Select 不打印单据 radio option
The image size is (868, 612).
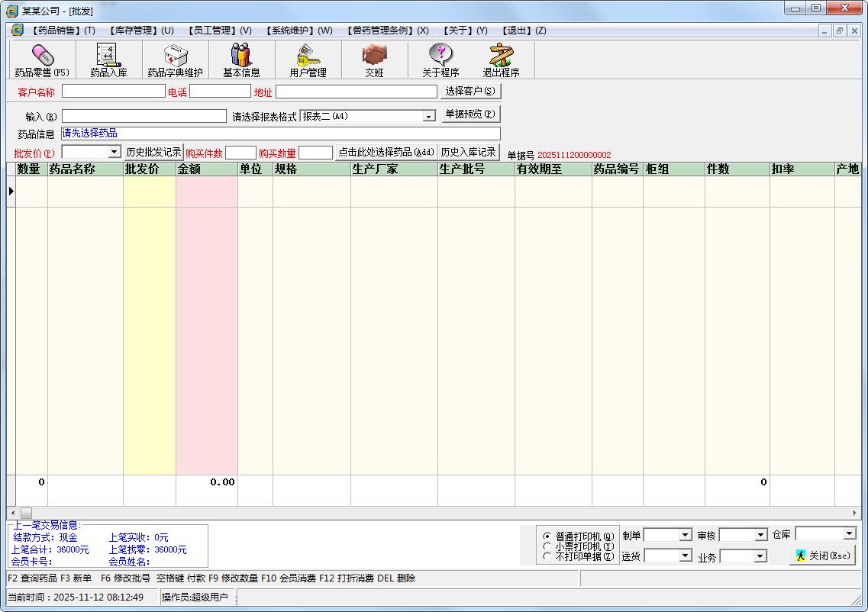point(547,556)
